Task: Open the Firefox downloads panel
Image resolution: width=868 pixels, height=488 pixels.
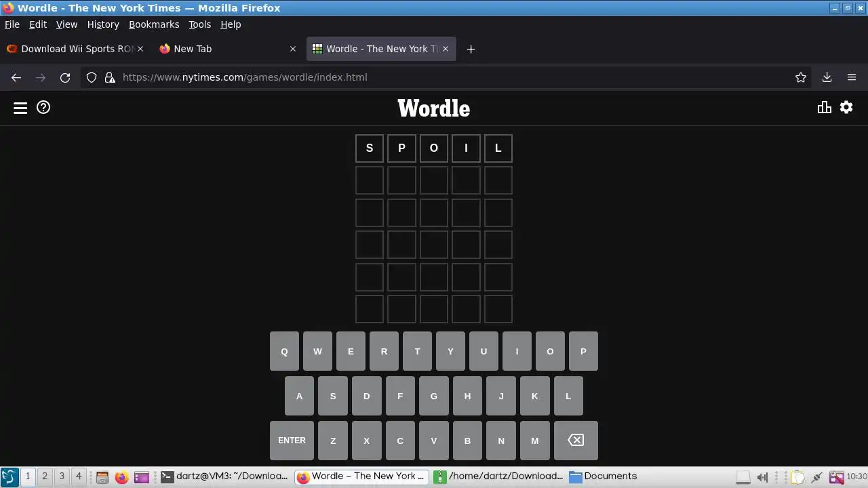Action: coord(827,77)
